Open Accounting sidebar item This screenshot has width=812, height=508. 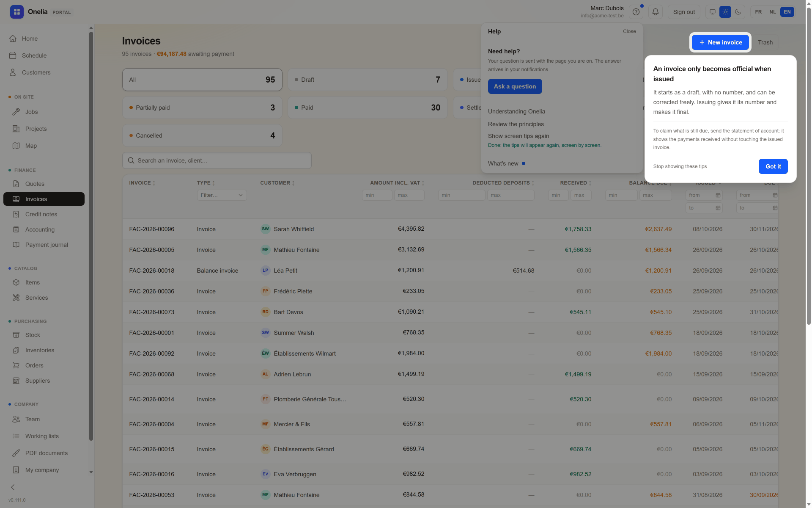click(44, 229)
